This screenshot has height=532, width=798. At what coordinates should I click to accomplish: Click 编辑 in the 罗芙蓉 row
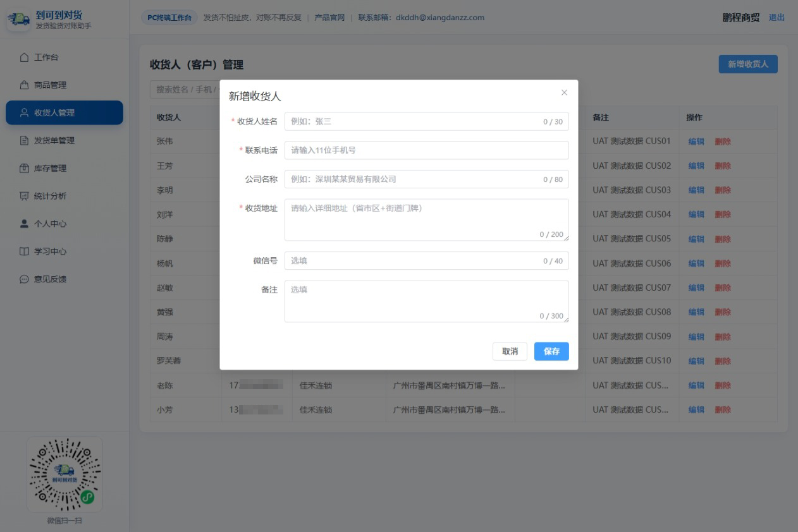point(696,361)
